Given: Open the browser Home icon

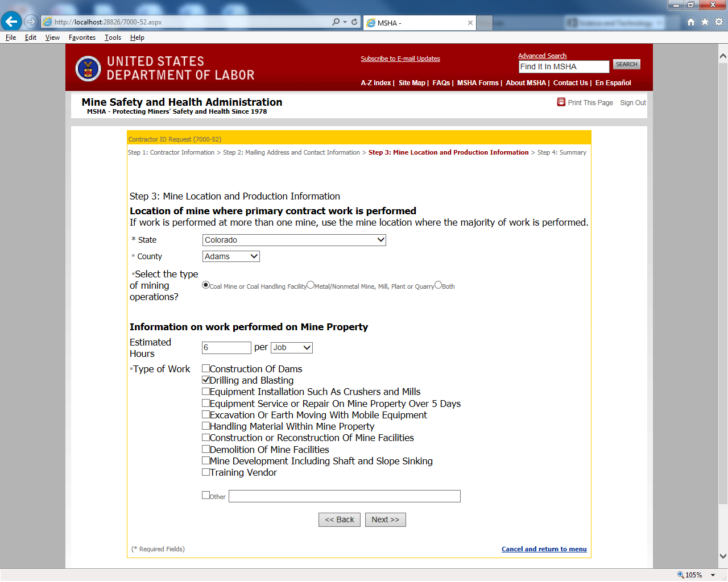Looking at the screenshot, I should point(690,22).
